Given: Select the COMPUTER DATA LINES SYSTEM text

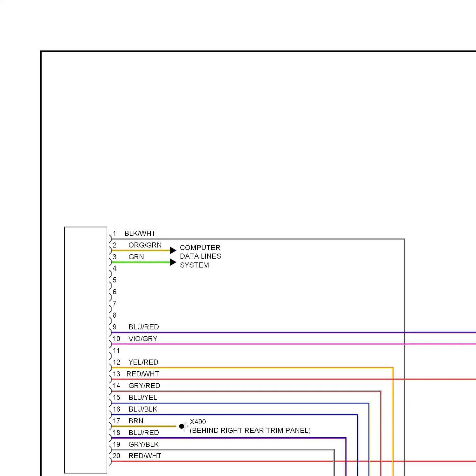Looking at the screenshot, I should coord(201,256).
